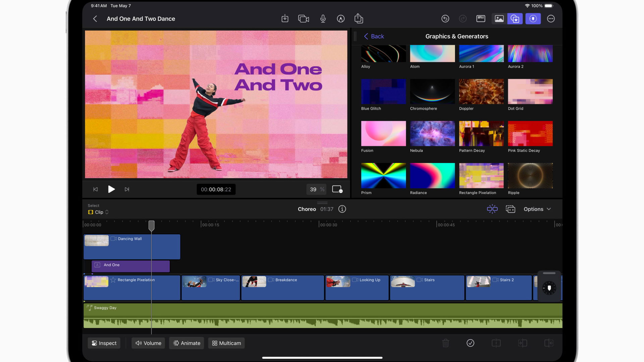Select the Nebula generator thumbnail
The width and height of the screenshot is (644, 362).
coord(432,133)
